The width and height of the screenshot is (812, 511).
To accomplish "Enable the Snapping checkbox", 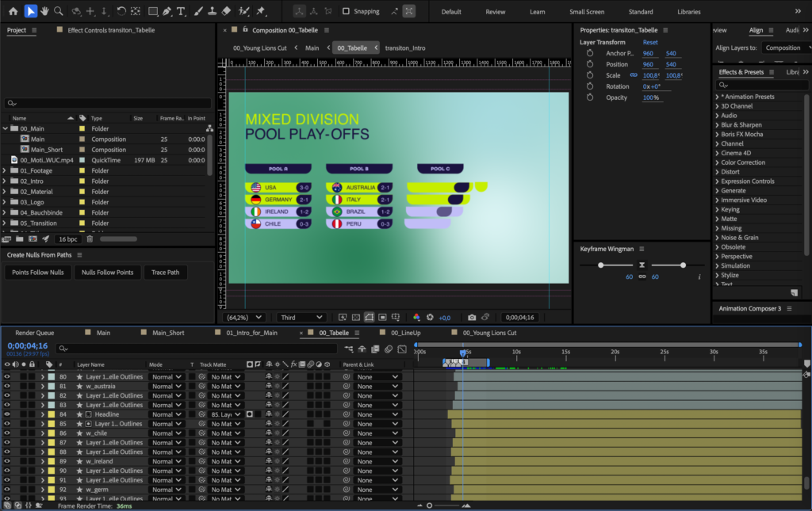I will click(x=346, y=12).
